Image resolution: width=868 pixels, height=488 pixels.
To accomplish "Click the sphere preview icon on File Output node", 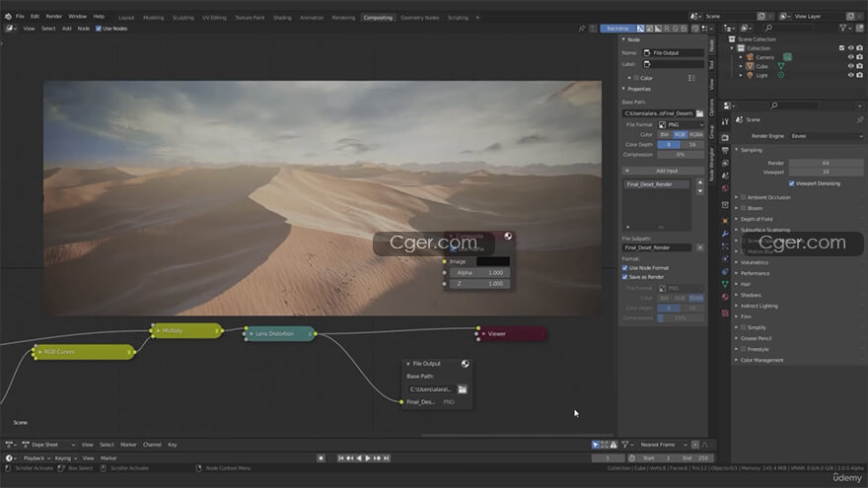I will [x=465, y=364].
